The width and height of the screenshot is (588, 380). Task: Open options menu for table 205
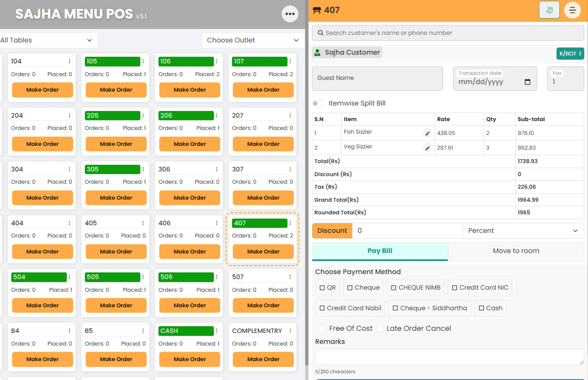(x=143, y=115)
